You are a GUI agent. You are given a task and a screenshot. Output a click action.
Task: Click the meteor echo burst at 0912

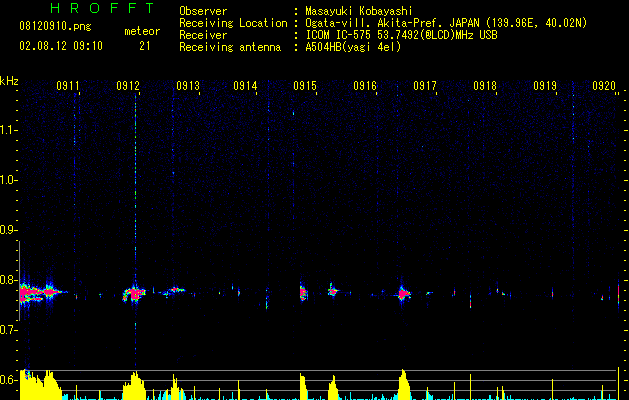[135, 294]
